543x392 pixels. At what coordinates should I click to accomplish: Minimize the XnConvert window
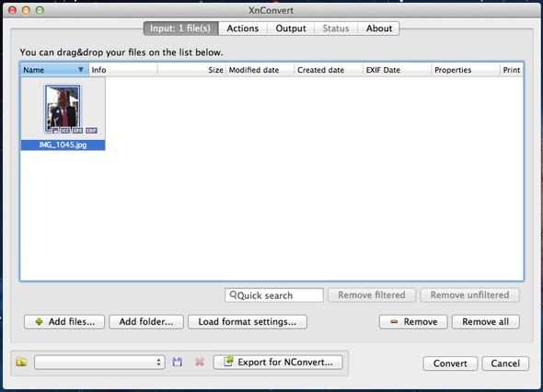[26, 10]
